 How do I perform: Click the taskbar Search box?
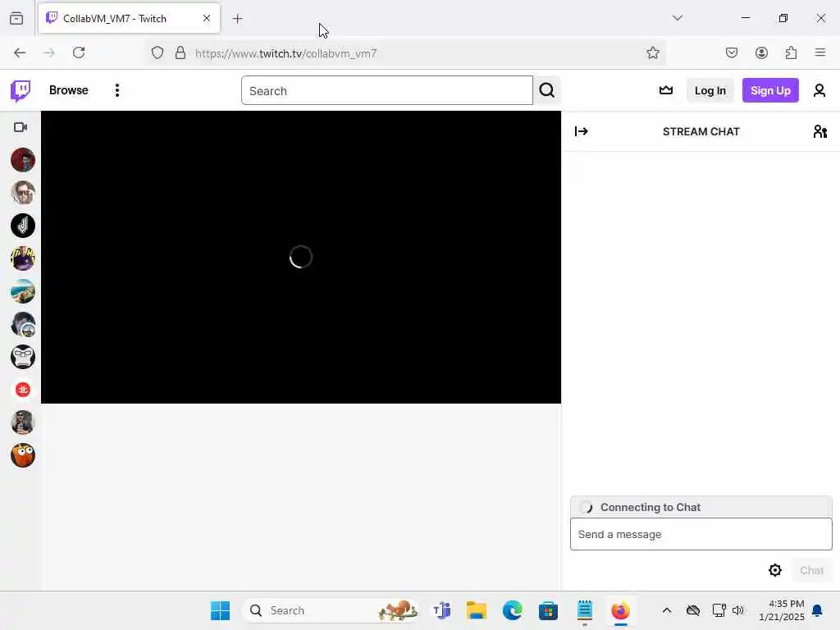[331, 610]
